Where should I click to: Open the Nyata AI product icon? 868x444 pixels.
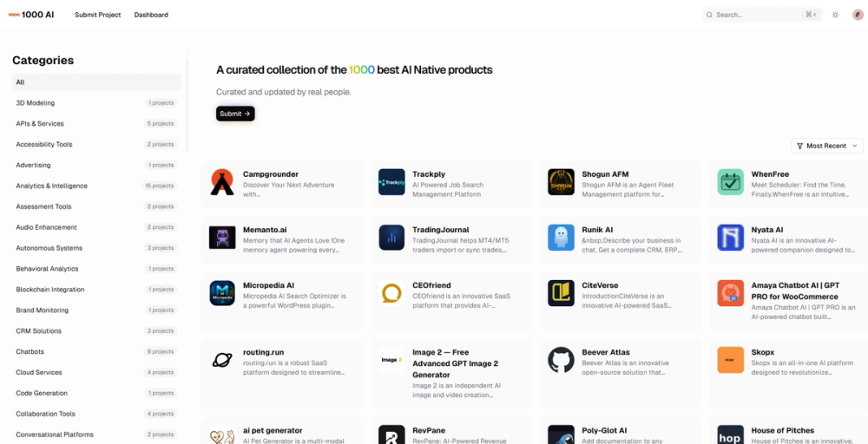(730, 238)
